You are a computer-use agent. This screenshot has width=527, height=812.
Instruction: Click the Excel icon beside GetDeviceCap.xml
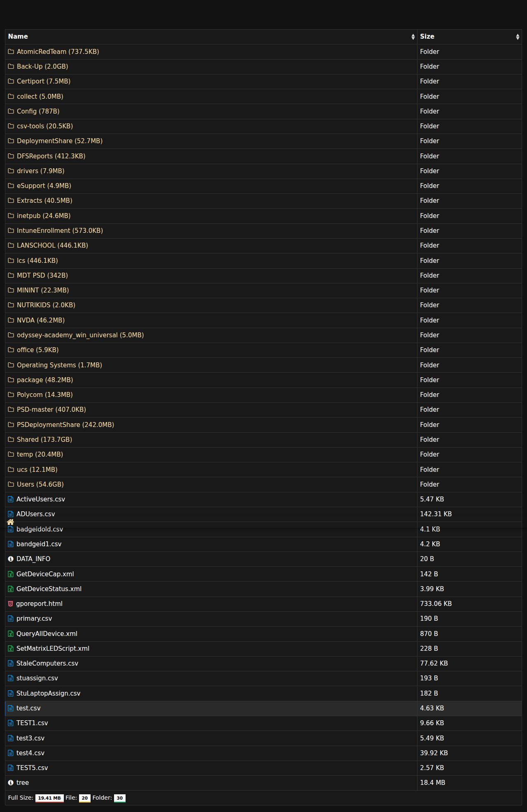click(11, 574)
